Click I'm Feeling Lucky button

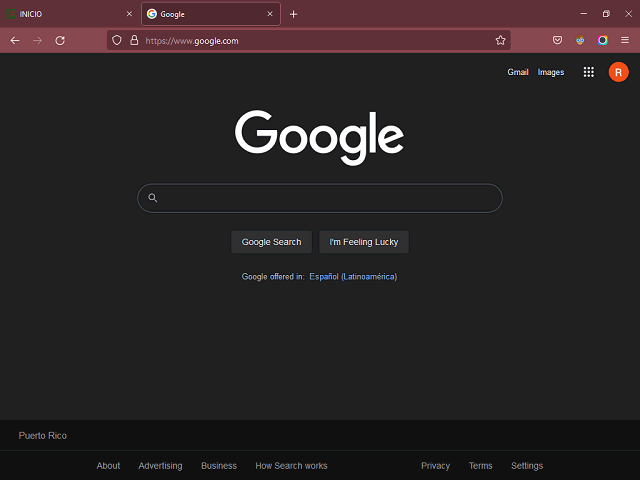click(364, 242)
